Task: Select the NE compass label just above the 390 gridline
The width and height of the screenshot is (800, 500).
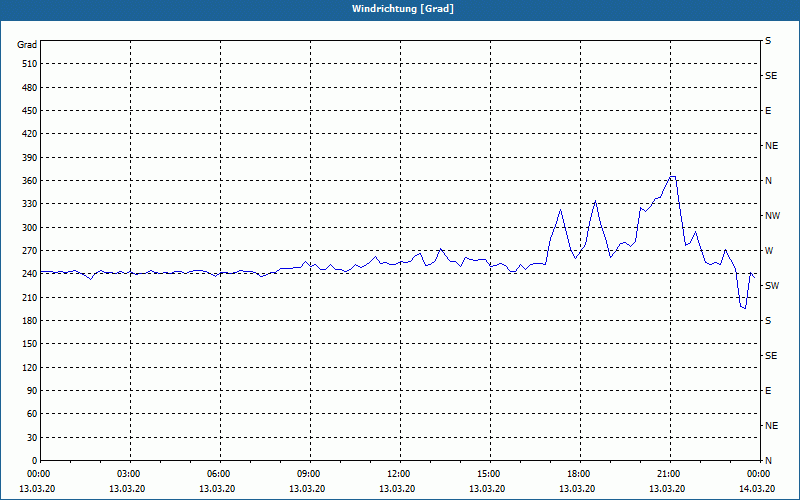Action: click(771, 146)
